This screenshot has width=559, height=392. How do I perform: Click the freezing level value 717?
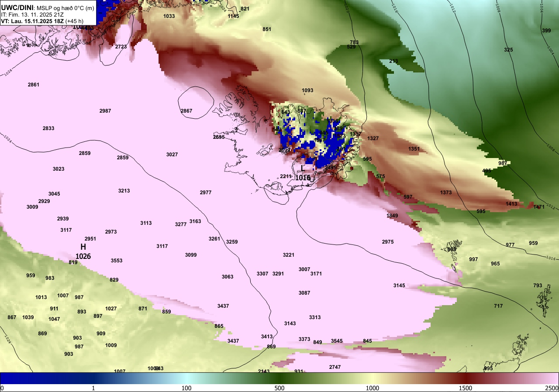point(498,306)
